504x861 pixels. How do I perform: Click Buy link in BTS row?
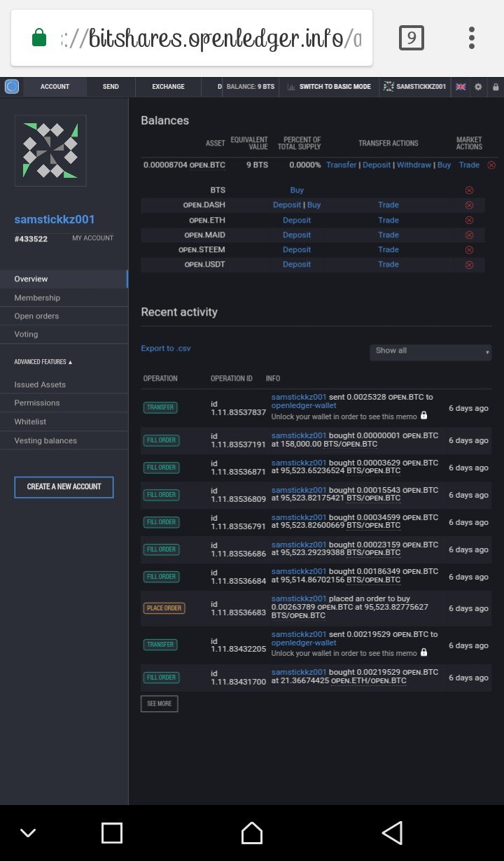click(297, 190)
